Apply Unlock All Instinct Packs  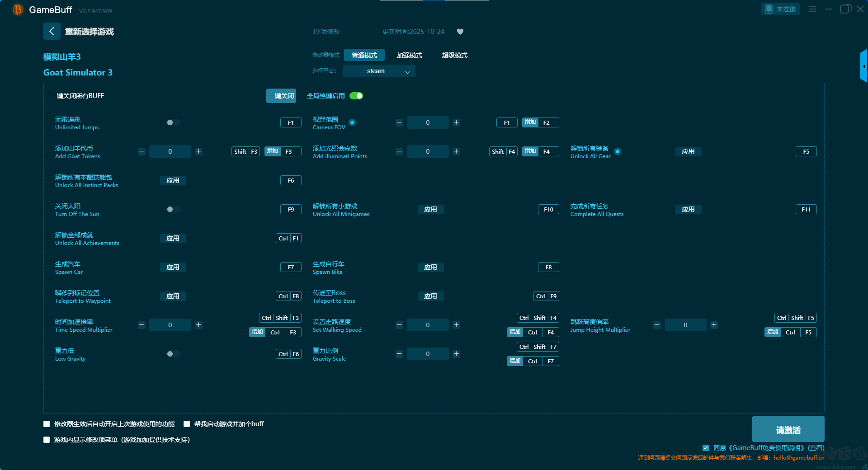click(173, 180)
